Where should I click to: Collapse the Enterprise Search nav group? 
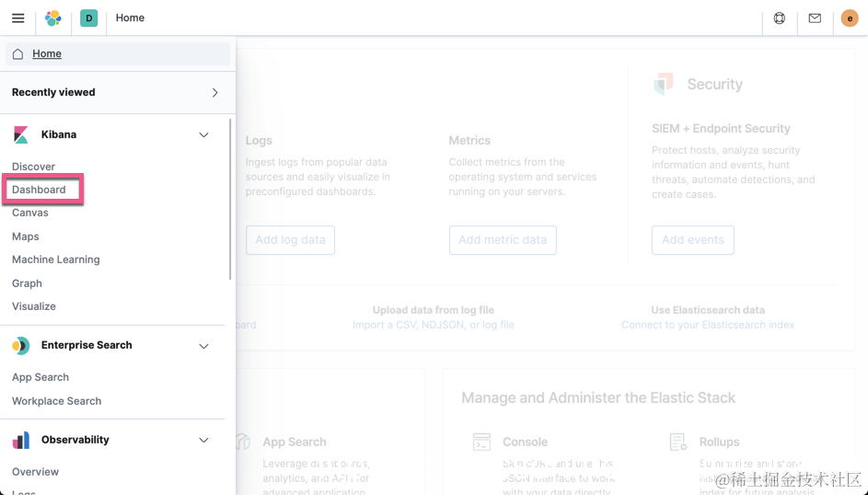coord(203,346)
